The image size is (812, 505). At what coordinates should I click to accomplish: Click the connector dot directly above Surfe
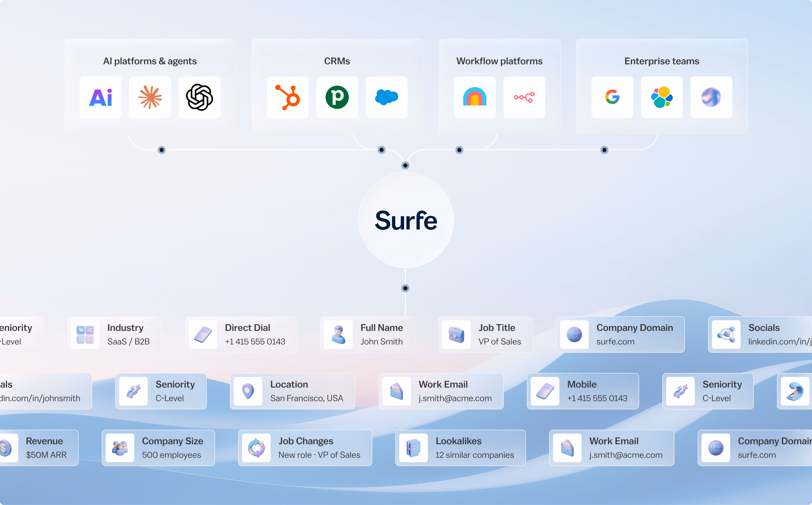click(x=405, y=165)
